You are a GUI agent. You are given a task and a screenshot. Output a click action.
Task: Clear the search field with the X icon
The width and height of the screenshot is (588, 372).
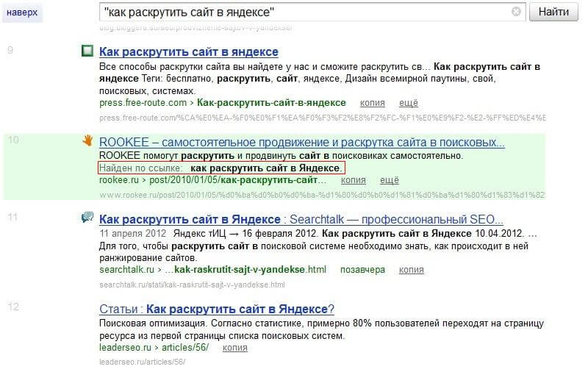coord(516,12)
